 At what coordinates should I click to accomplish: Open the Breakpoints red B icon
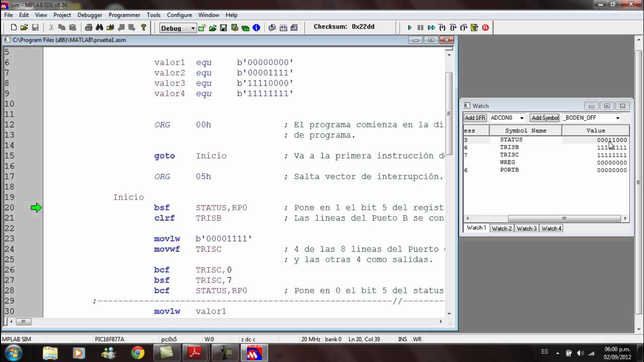(486, 28)
